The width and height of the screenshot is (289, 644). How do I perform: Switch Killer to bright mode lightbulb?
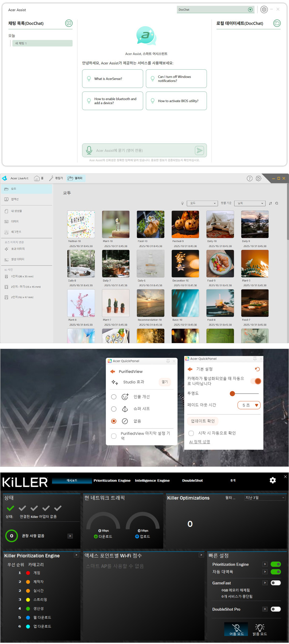260,629
